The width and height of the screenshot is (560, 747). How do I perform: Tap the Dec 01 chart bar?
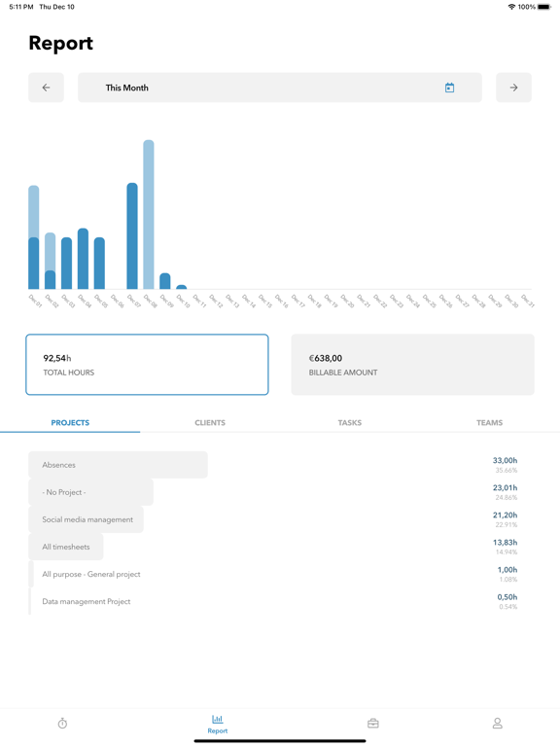tap(34, 237)
